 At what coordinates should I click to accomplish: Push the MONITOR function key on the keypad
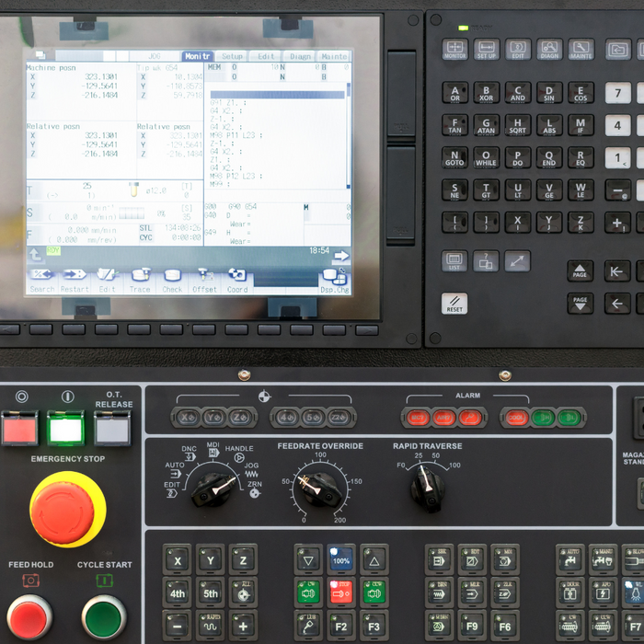[455, 50]
